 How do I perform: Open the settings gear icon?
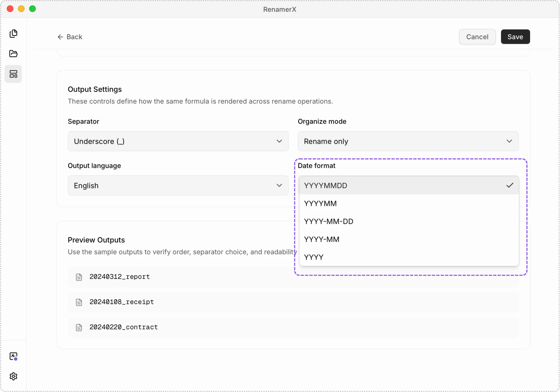[13, 376]
